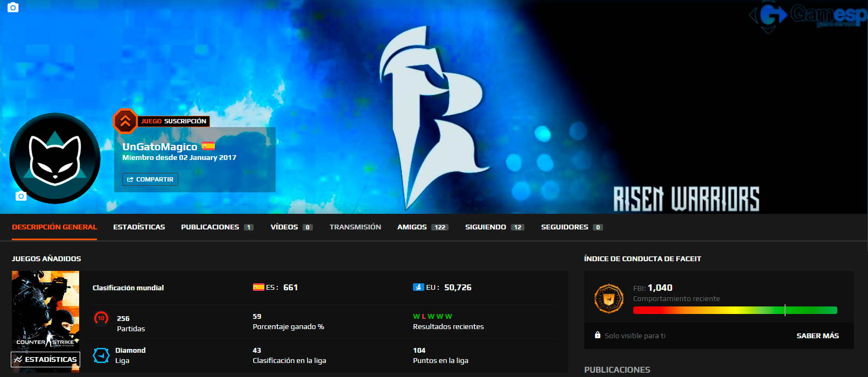Viewport: 868px width, 377px height.
Task: Click the skill level 10 icon
Action: 101,319
